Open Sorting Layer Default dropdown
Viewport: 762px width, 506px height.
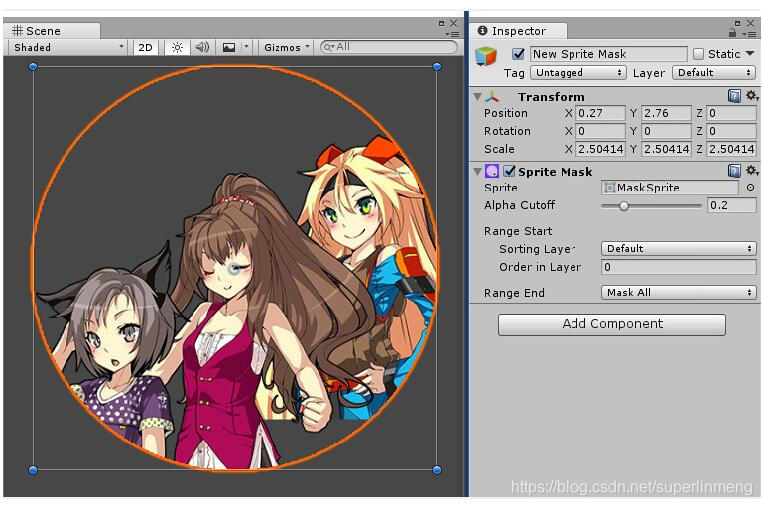[x=678, y=249]
